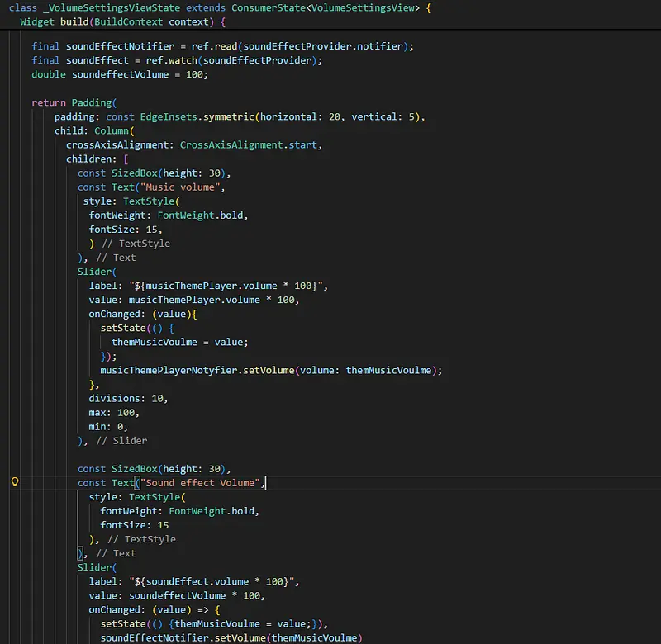Click EdgeInsets.symmetric in padding line
661x644 pixels.
pos(197,116)
